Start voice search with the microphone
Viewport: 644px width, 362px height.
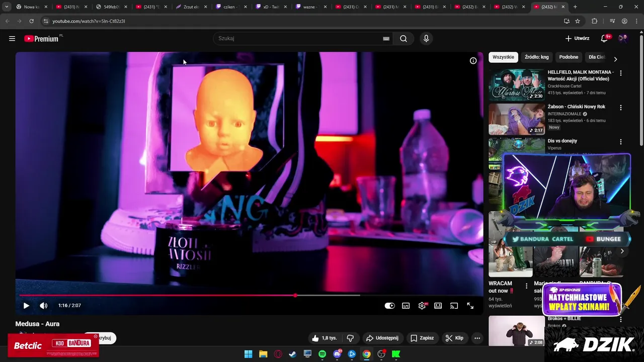point(426,39)
